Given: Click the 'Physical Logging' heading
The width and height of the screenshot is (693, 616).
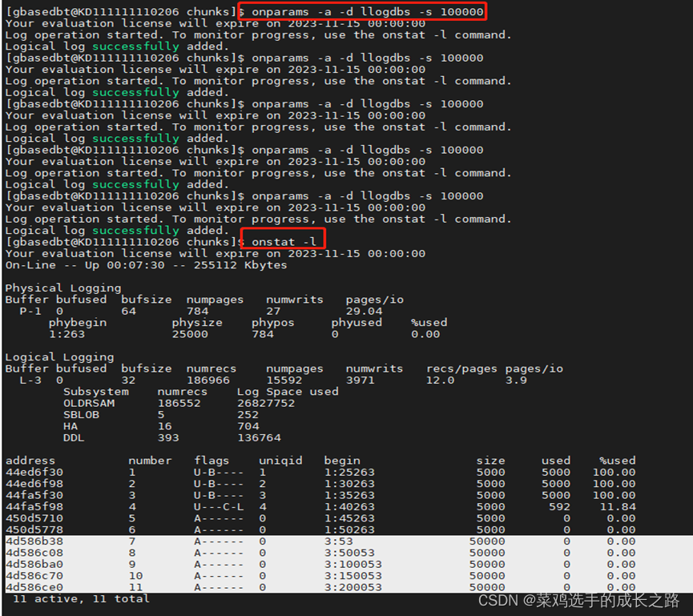Looking at the screenshot, I should point(63,288).
